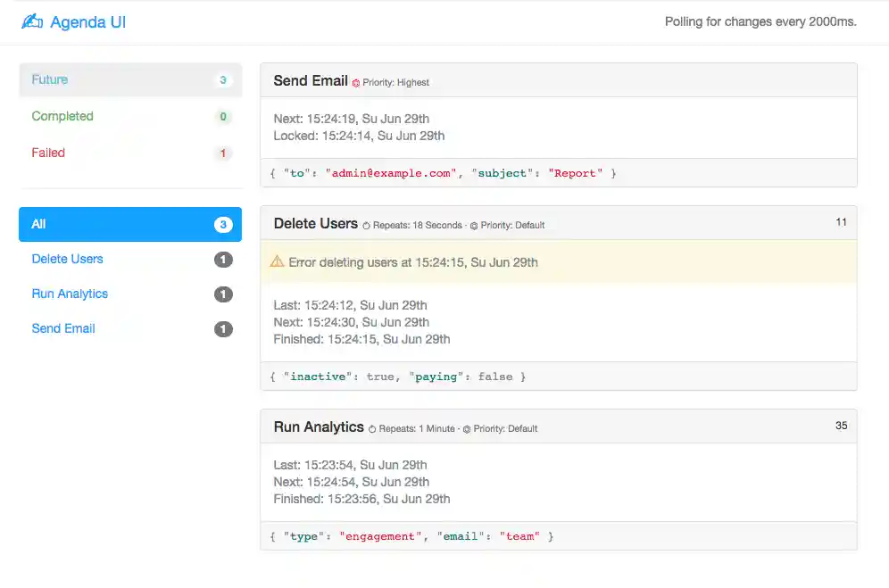The width and height of the screenshot is (889, 588).
Task: Open the Future jobs list
Action: [49, 79]
